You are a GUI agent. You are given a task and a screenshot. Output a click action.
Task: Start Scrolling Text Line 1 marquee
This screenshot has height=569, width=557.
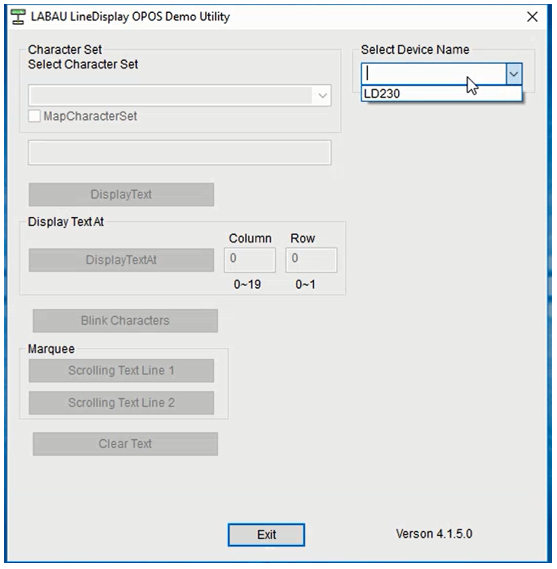pyautogui.click(x=121, y=371)
